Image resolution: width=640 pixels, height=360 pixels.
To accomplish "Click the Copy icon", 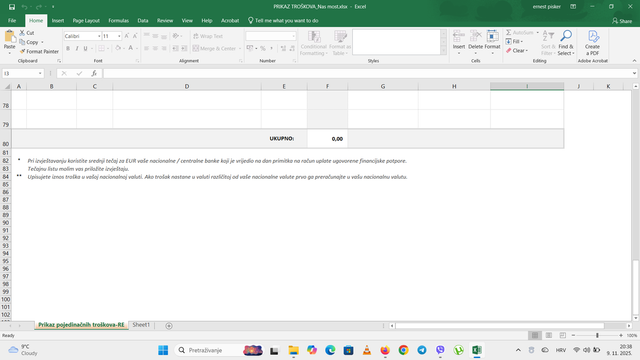I will tap(22, 42).
